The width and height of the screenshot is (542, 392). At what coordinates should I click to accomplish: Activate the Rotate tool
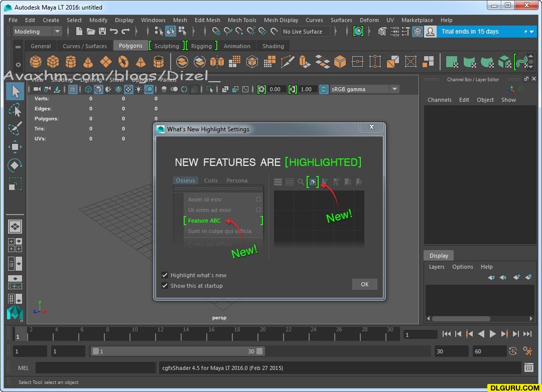click(15, 165)
